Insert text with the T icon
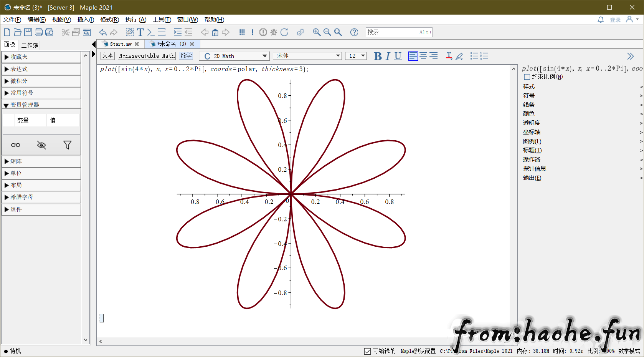Screen dimensions: 644x357 pos(140,32)
